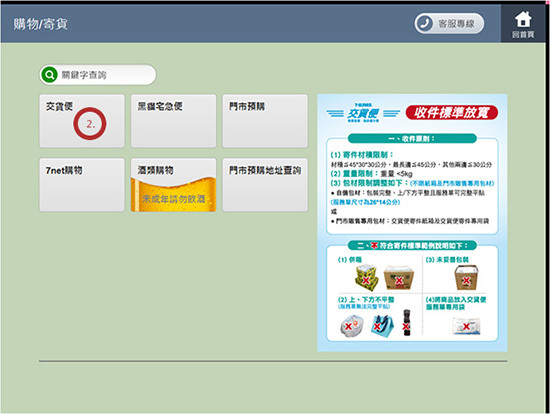
Task: Click the 購物/寄貨 page title
Action: (41, 24)
